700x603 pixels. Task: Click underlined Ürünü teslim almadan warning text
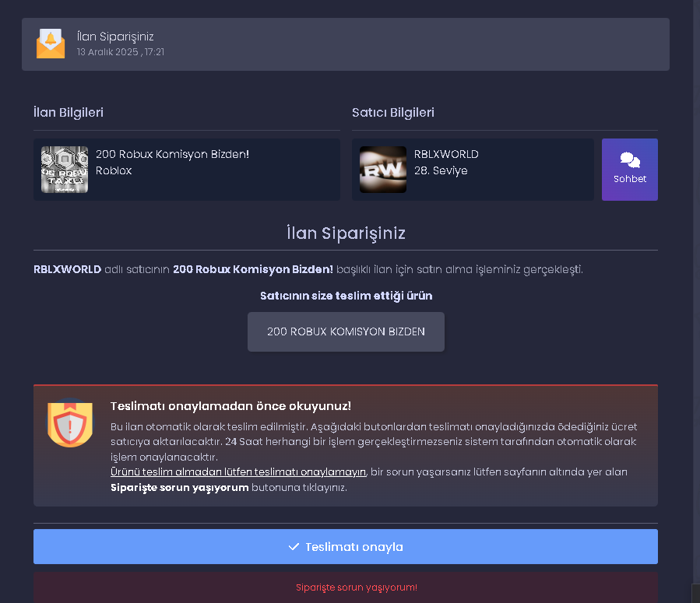click(238, 472)
